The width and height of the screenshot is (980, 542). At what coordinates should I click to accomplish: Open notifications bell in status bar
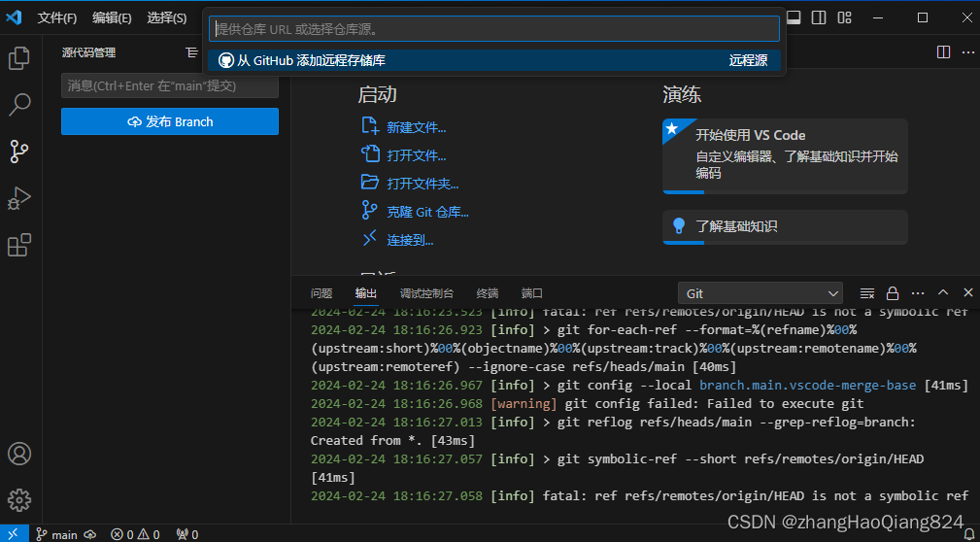coord(968,534)
